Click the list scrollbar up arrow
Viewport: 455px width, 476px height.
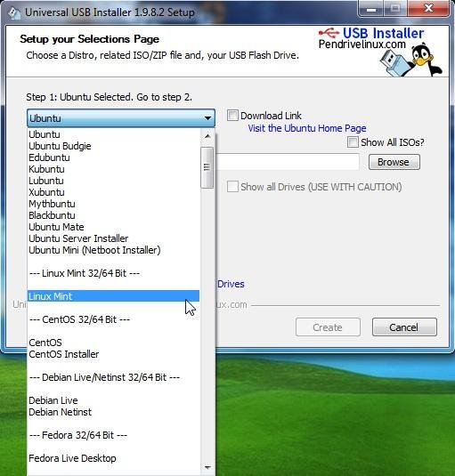[207, 136]
